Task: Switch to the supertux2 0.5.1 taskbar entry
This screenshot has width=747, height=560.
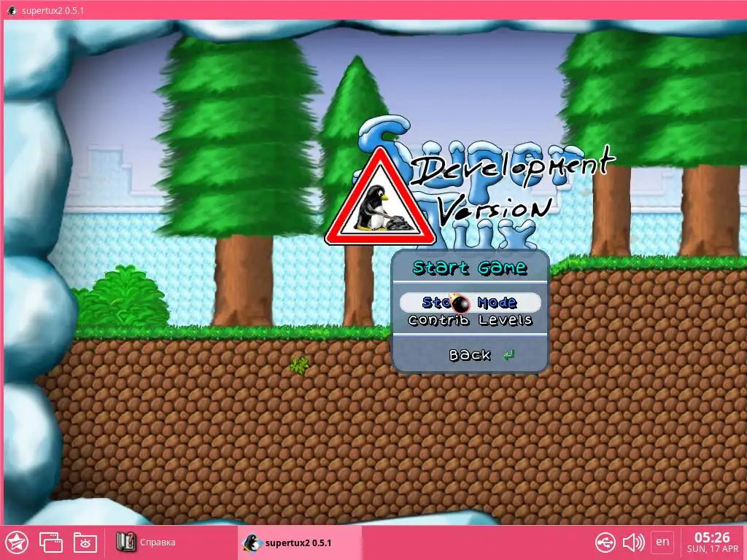Action: pos(300,542)
